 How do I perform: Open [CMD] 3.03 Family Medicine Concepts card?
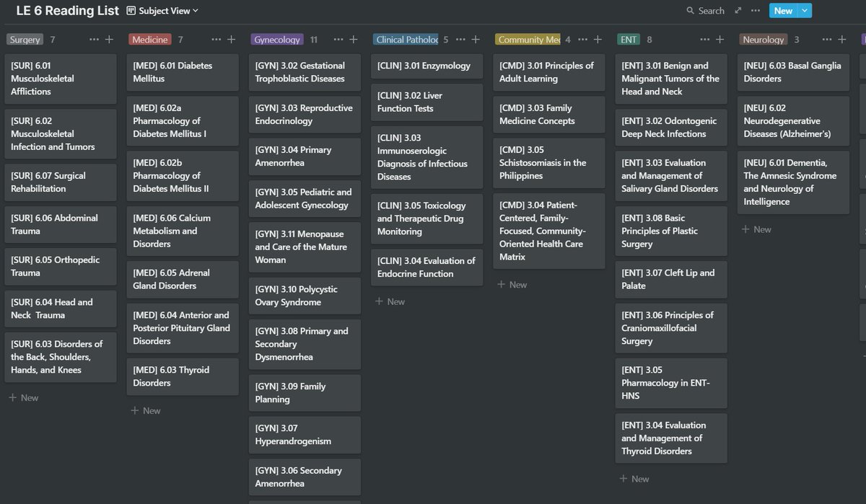pyautogui.click(x=549, y=115)
